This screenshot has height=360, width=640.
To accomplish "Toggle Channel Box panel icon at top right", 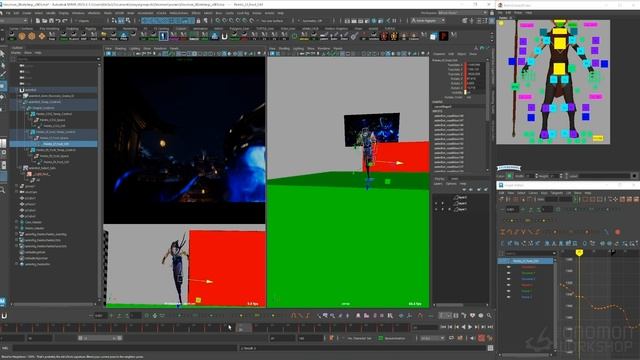I will pyautogui.click(x=492, y=20).
